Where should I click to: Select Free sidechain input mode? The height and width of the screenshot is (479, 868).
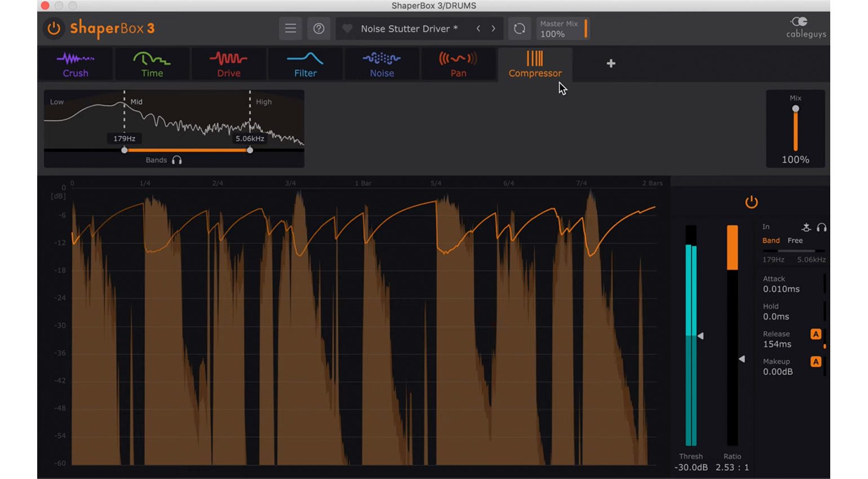click(x=795, y=241)
